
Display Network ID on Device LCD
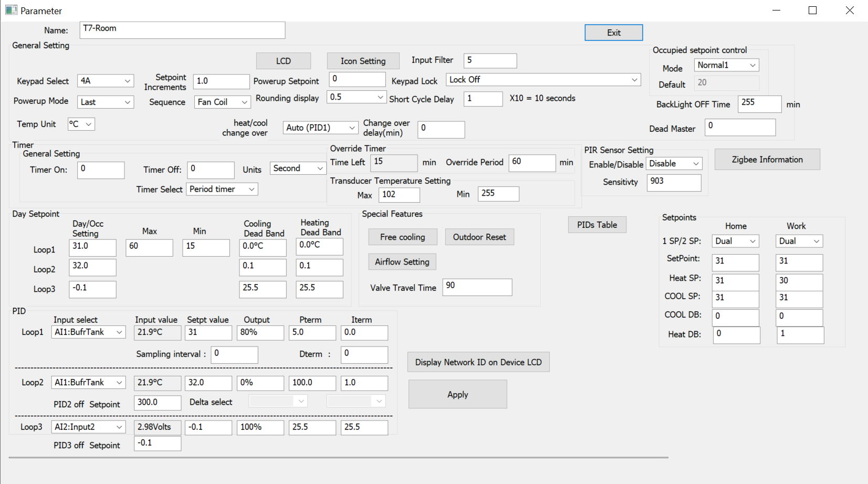click(478, 362)
